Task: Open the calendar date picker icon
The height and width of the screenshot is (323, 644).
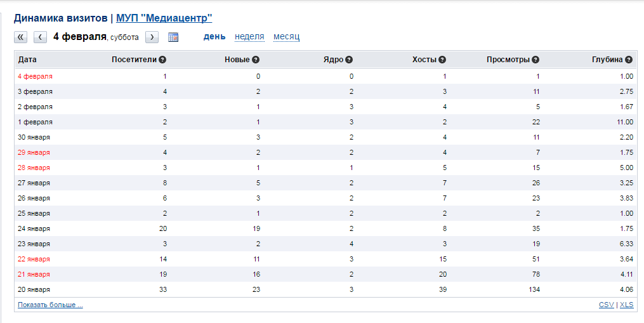Action: click(x=173, y=37)
